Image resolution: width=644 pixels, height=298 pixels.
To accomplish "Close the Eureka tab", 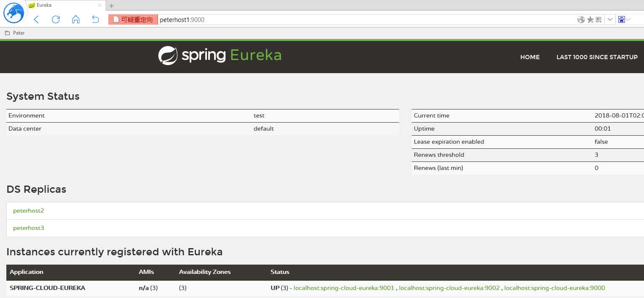I will point(100,5).
